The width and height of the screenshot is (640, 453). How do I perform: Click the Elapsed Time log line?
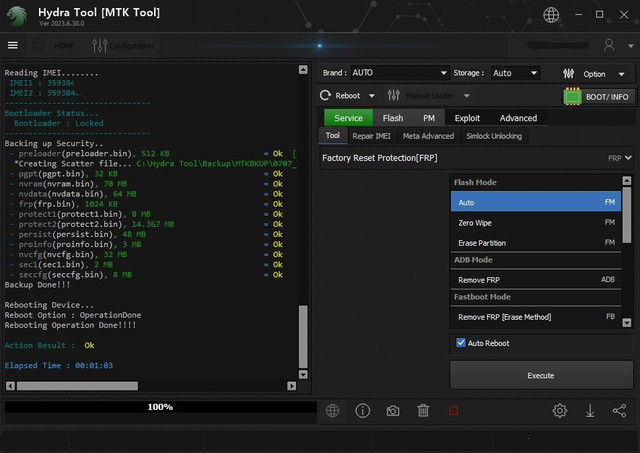pos(58,366)
